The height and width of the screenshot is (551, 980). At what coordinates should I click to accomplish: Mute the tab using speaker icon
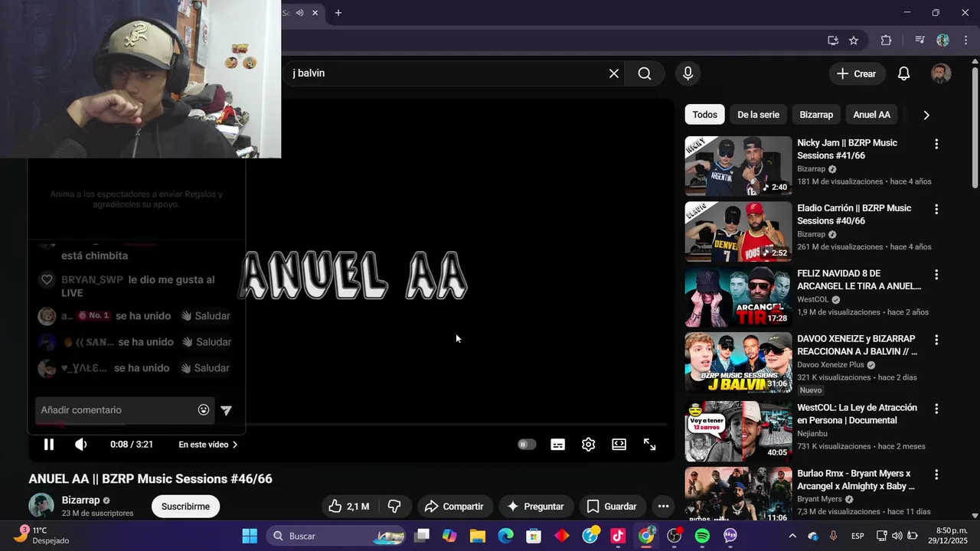click(299, 13)
